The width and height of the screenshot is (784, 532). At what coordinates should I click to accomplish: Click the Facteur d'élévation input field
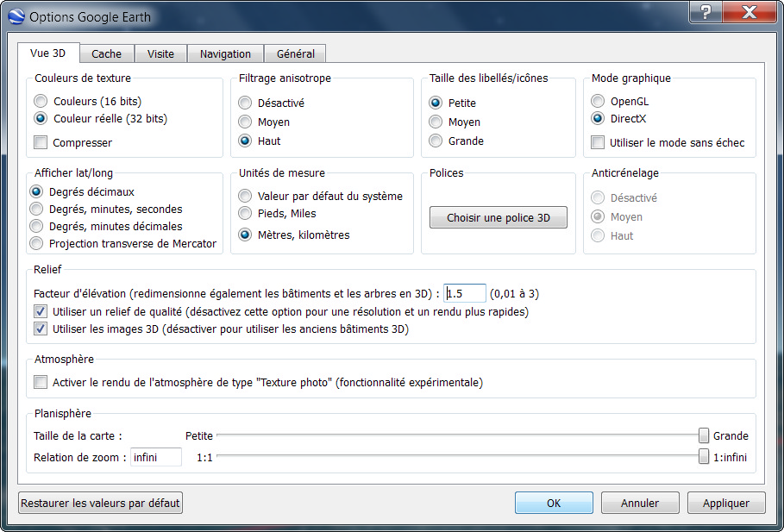coord(465,293)
